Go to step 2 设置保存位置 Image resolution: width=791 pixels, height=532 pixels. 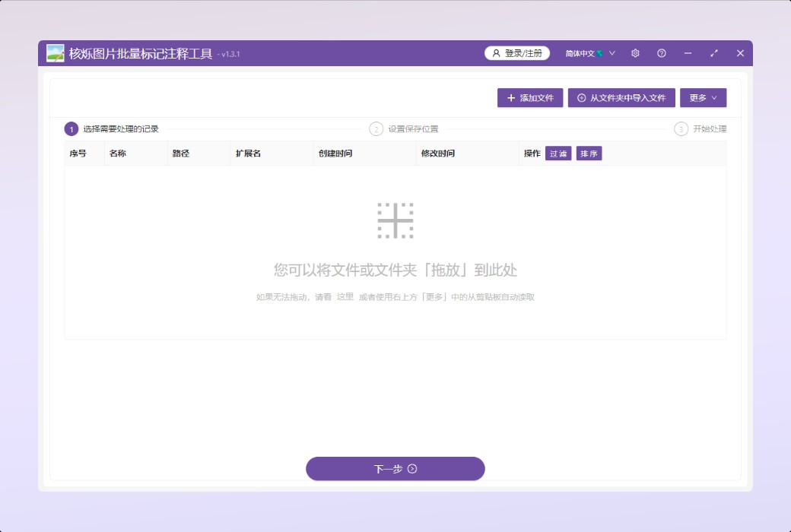click(405, 129)
